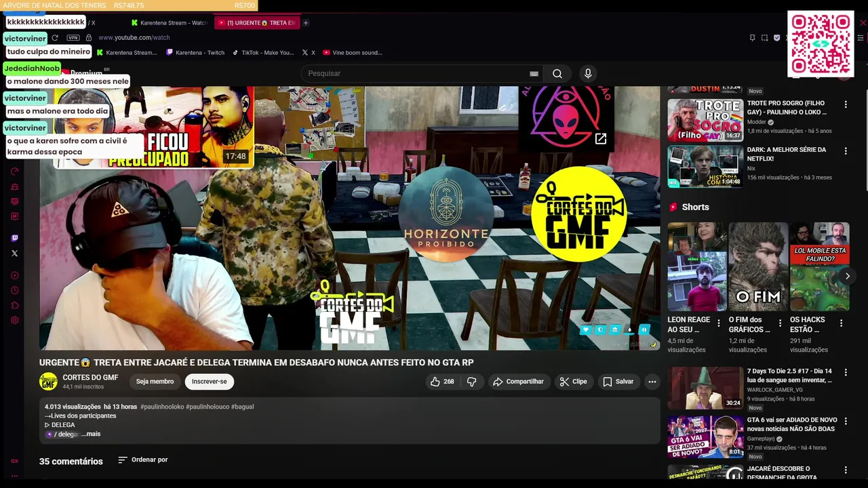Screen dimensions: 868x488
Task: Start voice search with microphone icon
Action: (588, 73)
